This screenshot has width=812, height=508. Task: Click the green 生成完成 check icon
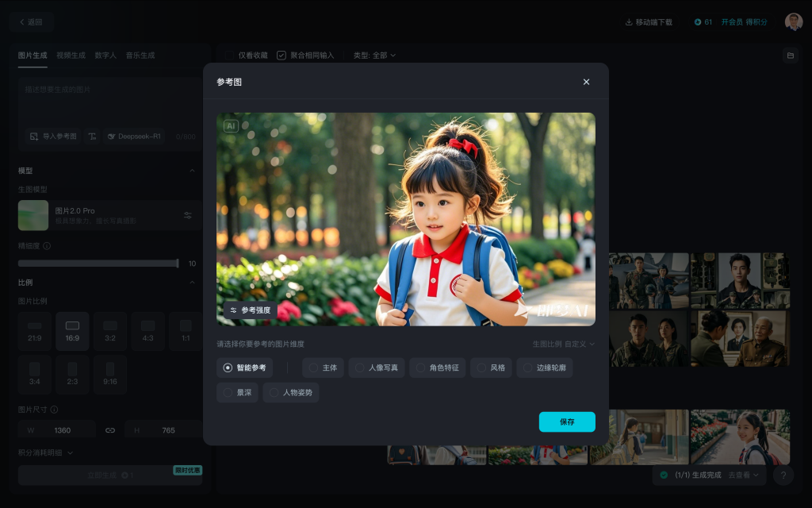point(664,475)
